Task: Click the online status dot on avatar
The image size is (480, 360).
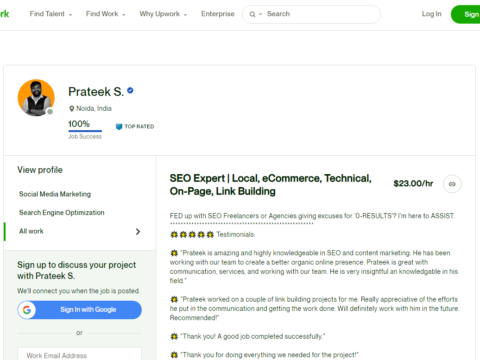Action: 50,112
